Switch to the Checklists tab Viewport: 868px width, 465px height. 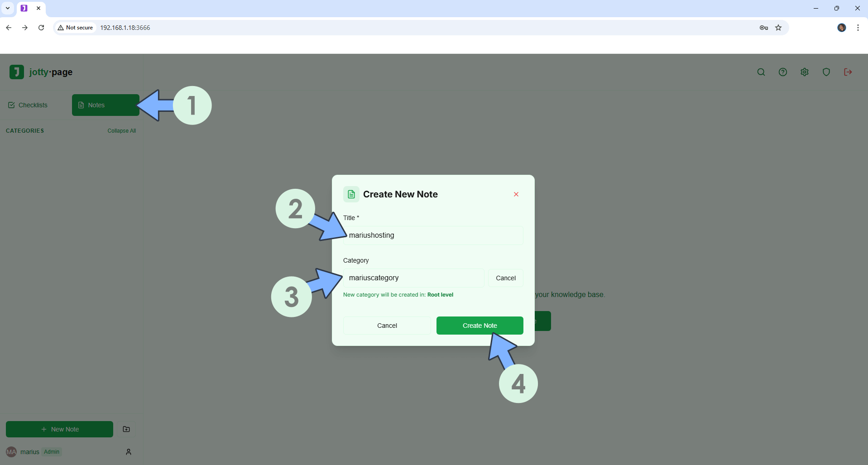click(x=28, y=105)
